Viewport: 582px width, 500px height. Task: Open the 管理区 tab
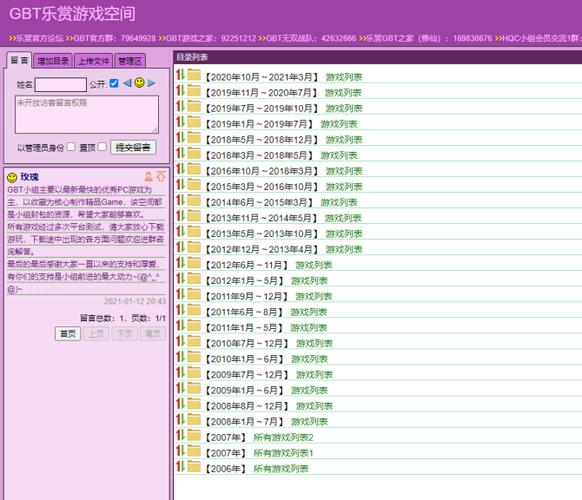130,61
